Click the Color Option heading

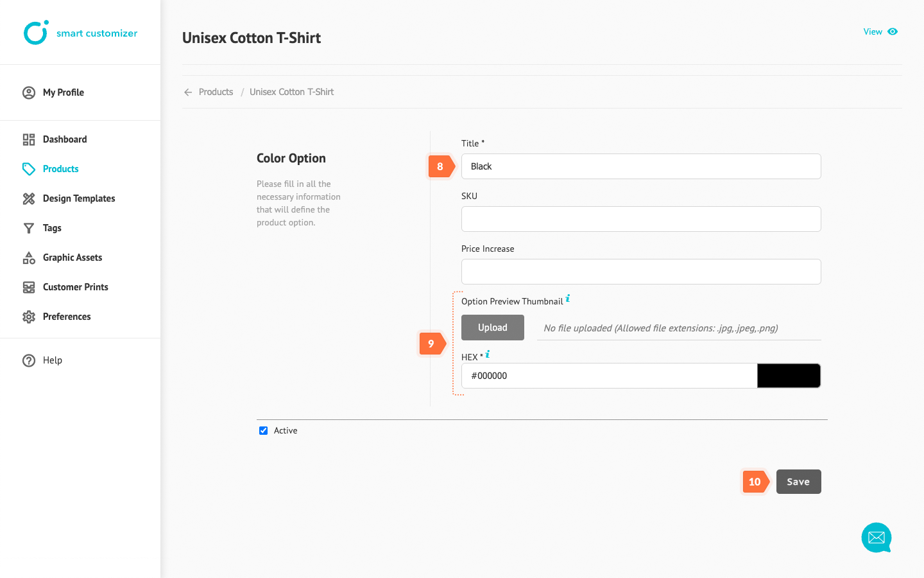coord(291,158)
